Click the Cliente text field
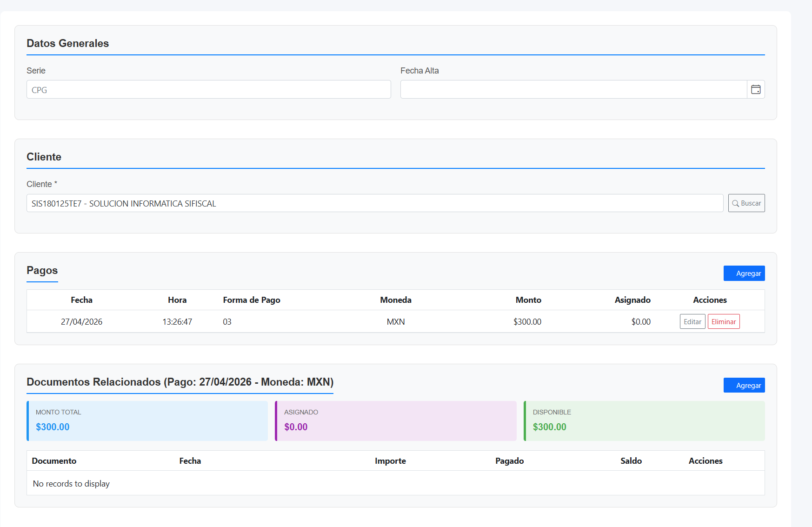 [374, 204]
